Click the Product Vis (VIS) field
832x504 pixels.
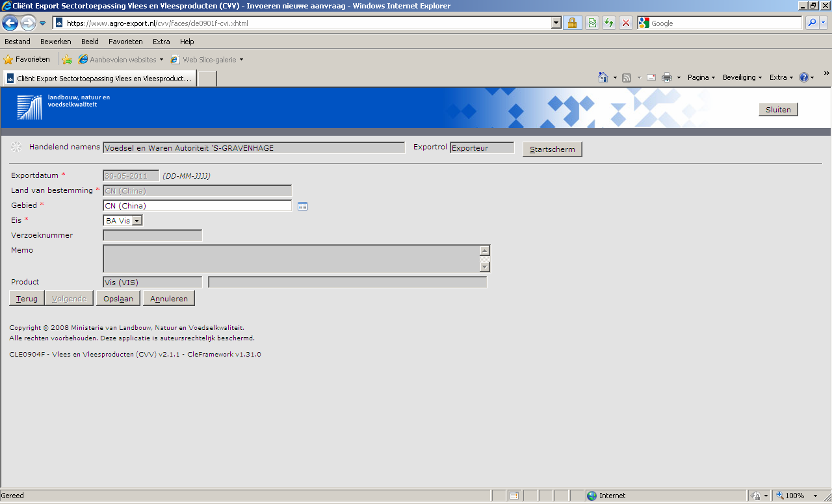click(x=153, y=282)
